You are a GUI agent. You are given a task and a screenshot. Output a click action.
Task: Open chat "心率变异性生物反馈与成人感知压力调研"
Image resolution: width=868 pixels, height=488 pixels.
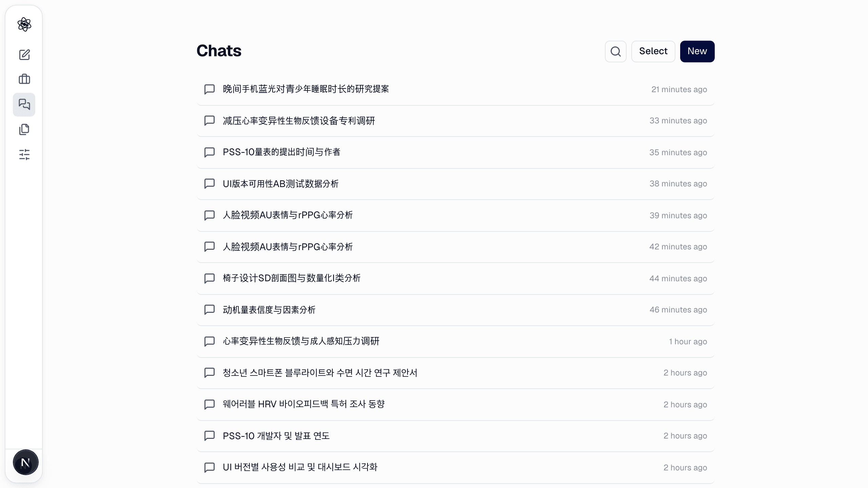pyautogui.click(x=455, y=342)
